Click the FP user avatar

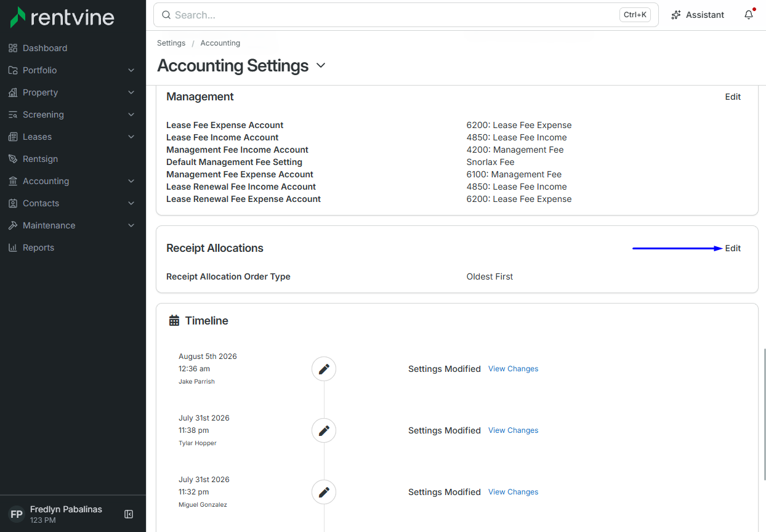point(17,514)
